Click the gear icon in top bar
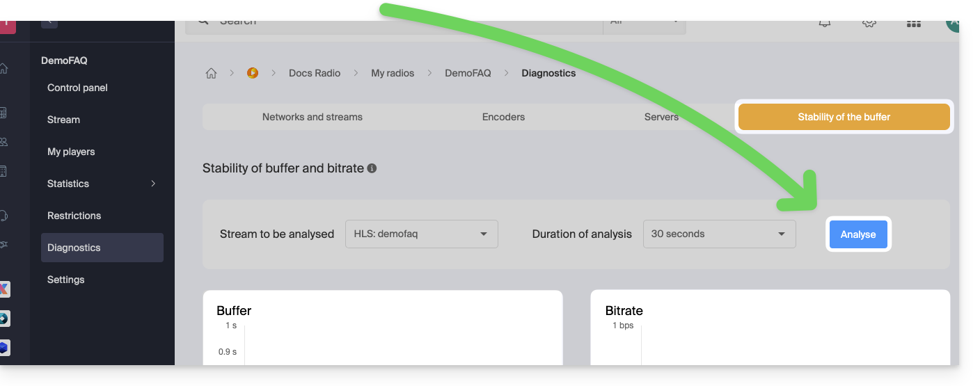 (x=869, y=23)
